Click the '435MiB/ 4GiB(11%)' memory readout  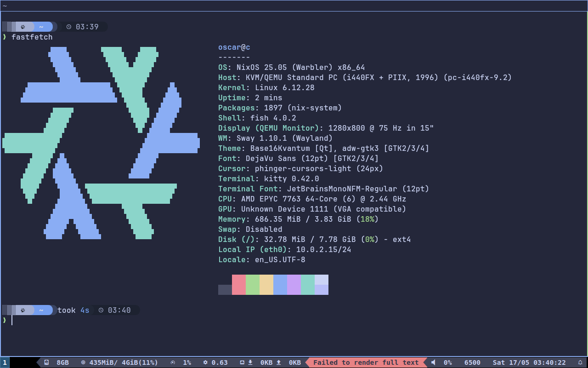pyautogui.click(x=124, y=362)
